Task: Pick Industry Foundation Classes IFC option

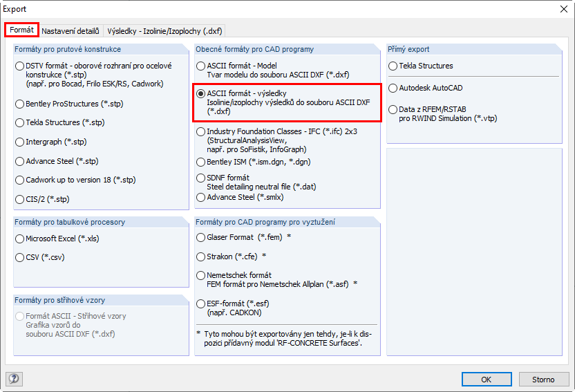Action: click(x=200, y=131)
